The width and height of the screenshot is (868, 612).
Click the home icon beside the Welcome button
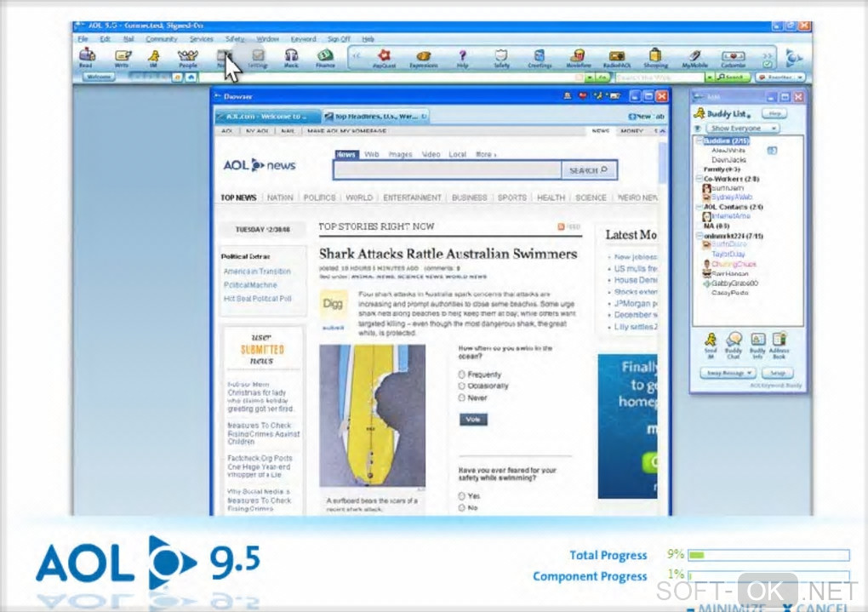(191, 77)
